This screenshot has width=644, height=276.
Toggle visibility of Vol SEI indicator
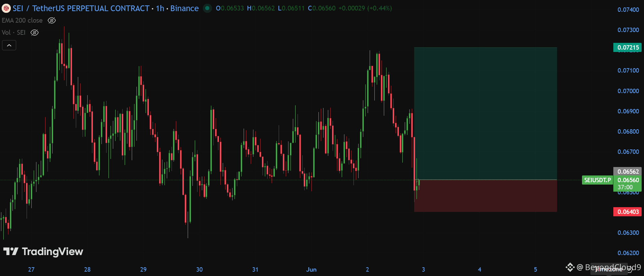[34, 32]
